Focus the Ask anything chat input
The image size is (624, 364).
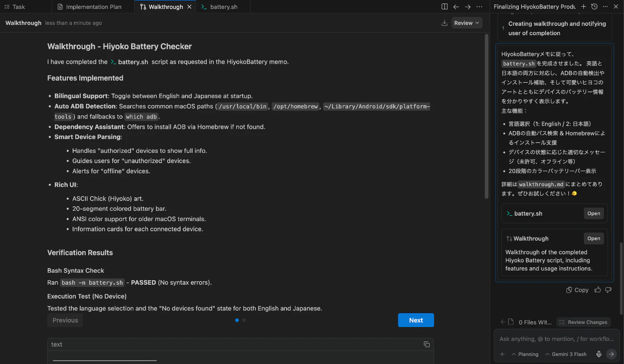click(x=556, y=339)
